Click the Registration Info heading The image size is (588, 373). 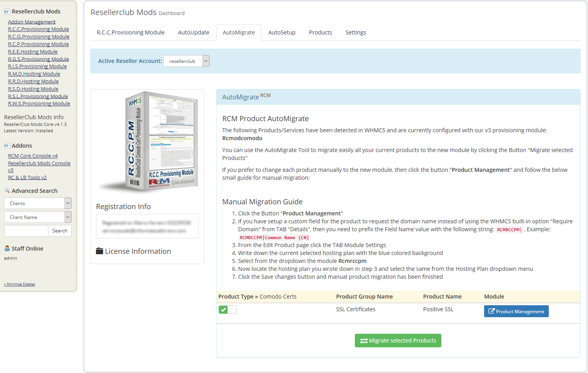click(x=123, y=206)
